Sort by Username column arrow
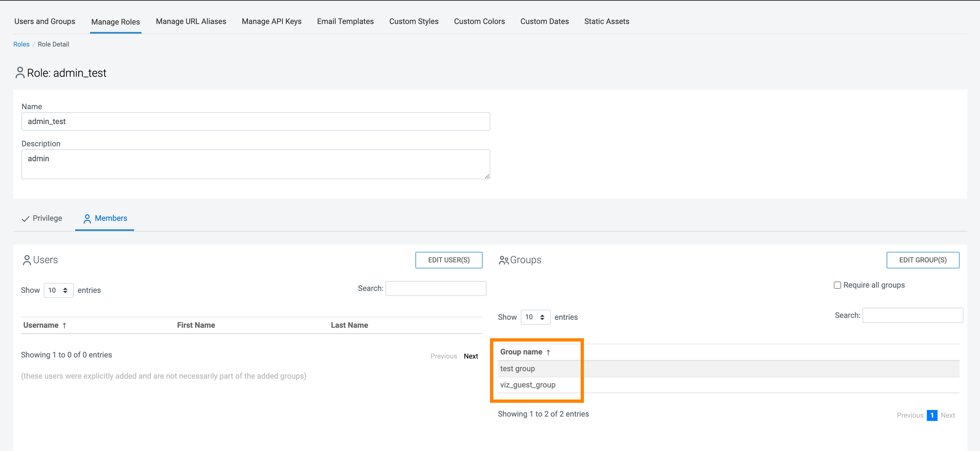Image resolution: width=980 pixels, height=451 pixels. 65,326
